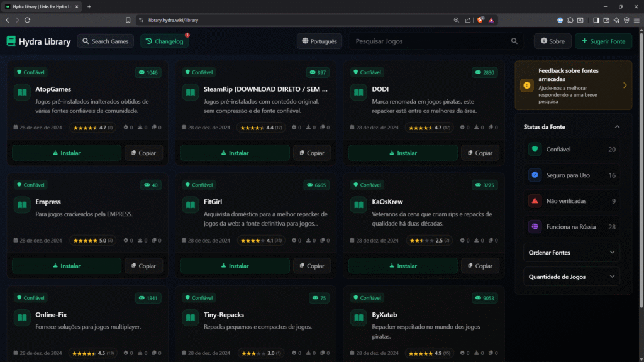Click the magnifier icon in Pesquisar Jogos field
Image resolution: width=644 pixels, height=362 pixels.
click(x=514, y=41)
